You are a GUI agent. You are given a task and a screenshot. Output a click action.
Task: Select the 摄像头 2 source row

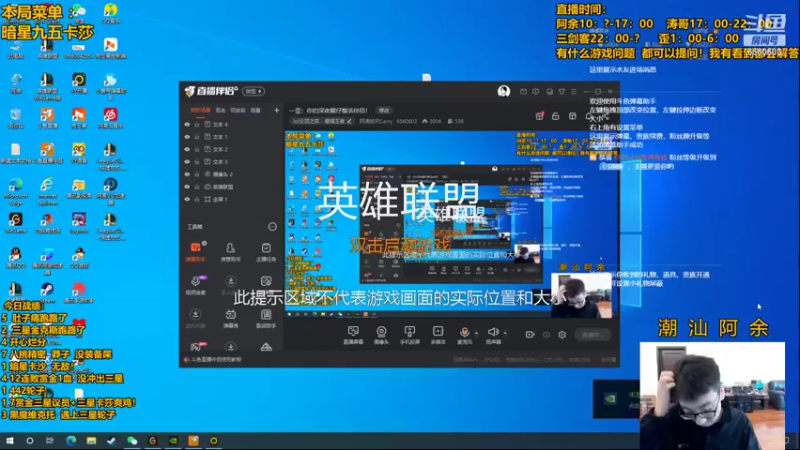point(232,174)
